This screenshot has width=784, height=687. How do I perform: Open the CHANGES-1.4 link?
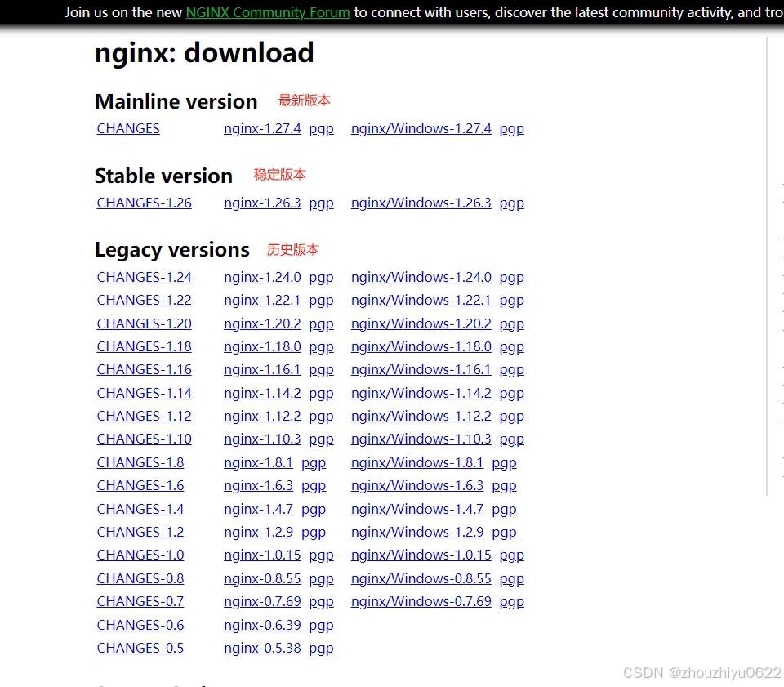coord(140,509)
